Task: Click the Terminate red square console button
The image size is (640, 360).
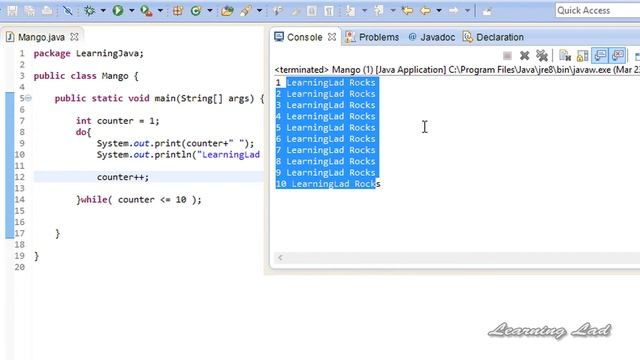Action: [507, 56]
